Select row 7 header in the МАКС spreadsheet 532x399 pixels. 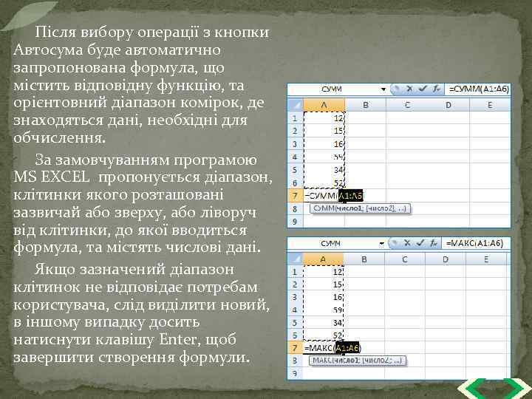tap(295, 348)
